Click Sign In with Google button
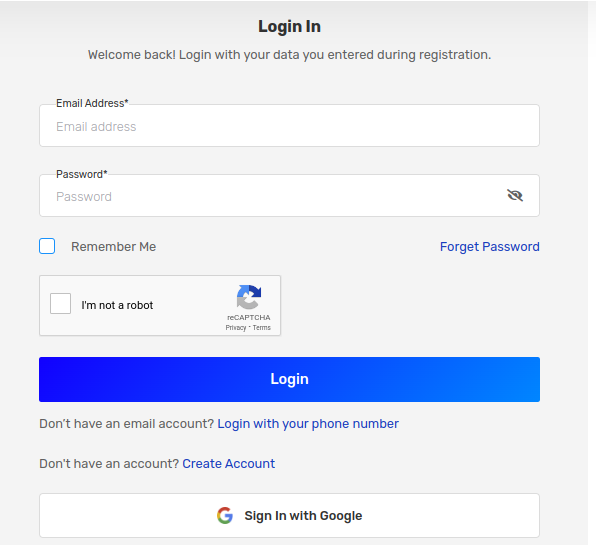The height and width of the screenshot is (545, 596). click(289, 515)
